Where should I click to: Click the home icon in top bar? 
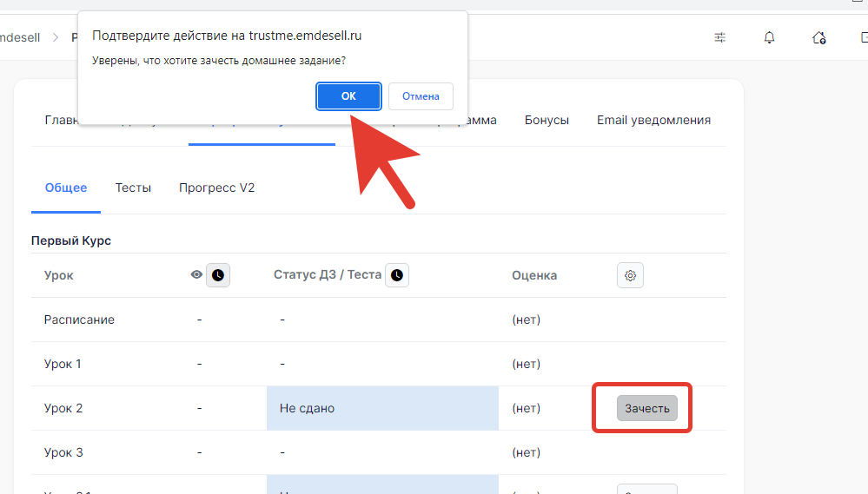click(818, 37)
